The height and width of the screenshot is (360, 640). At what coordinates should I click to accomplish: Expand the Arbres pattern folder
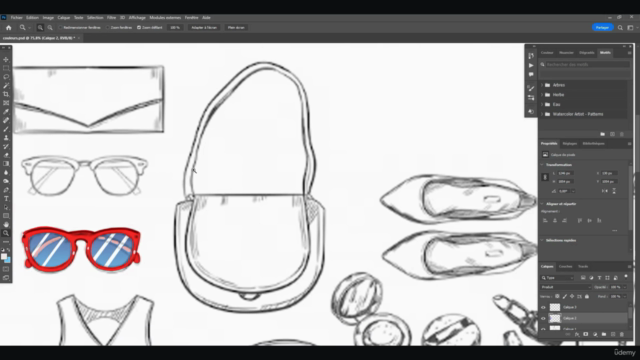tap(542, 85)
